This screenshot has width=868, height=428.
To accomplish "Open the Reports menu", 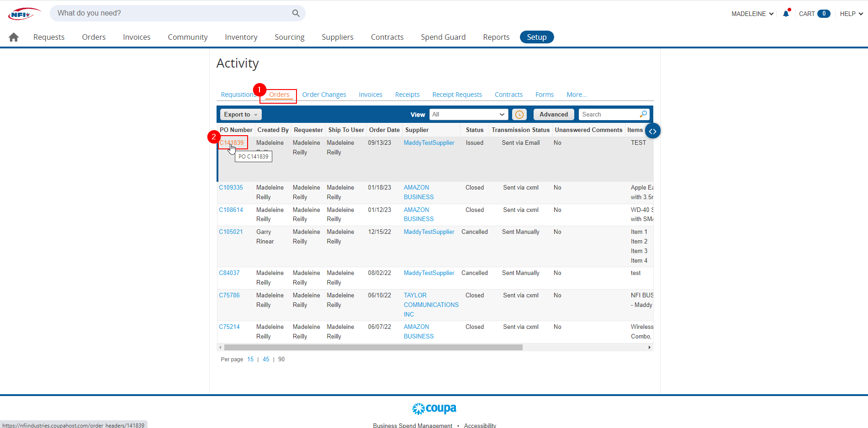I will [496, 37].
